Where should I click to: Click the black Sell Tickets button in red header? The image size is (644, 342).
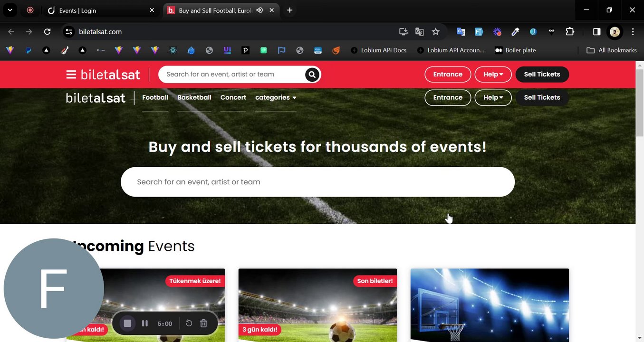point(542,74)
